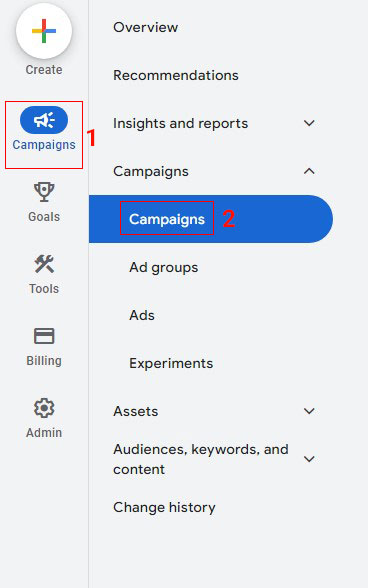Open Ad groups in the menu
This screenshot has height=588, width=368.
tap(164, 267)
